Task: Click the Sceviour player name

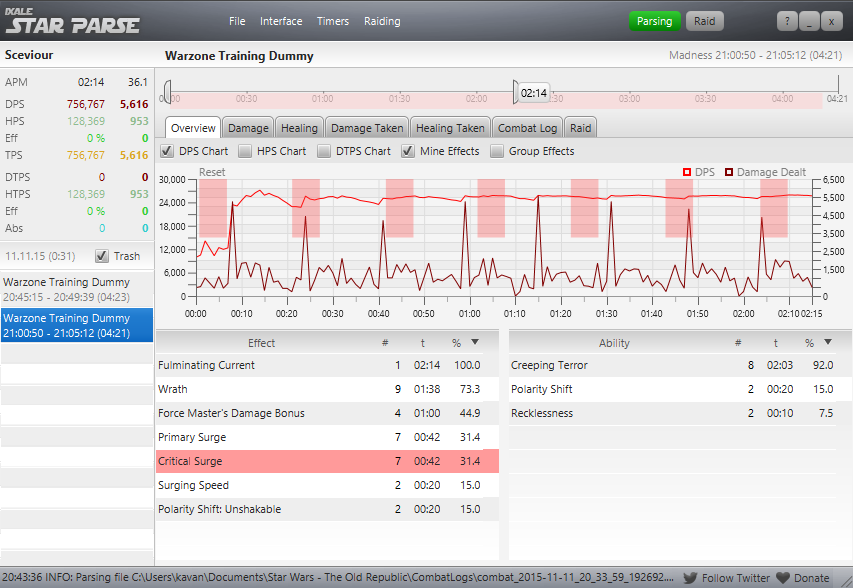Action: pos(29,55)
